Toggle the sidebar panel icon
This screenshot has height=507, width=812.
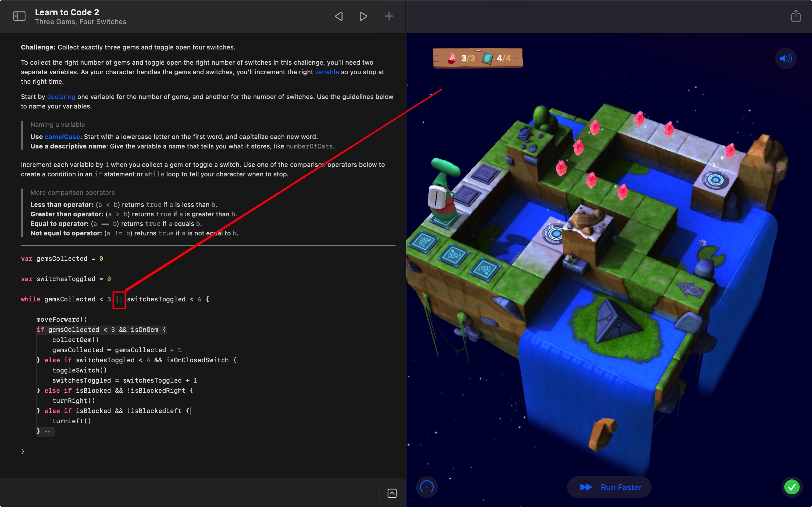pyautogui.click(x=19, y=16)
